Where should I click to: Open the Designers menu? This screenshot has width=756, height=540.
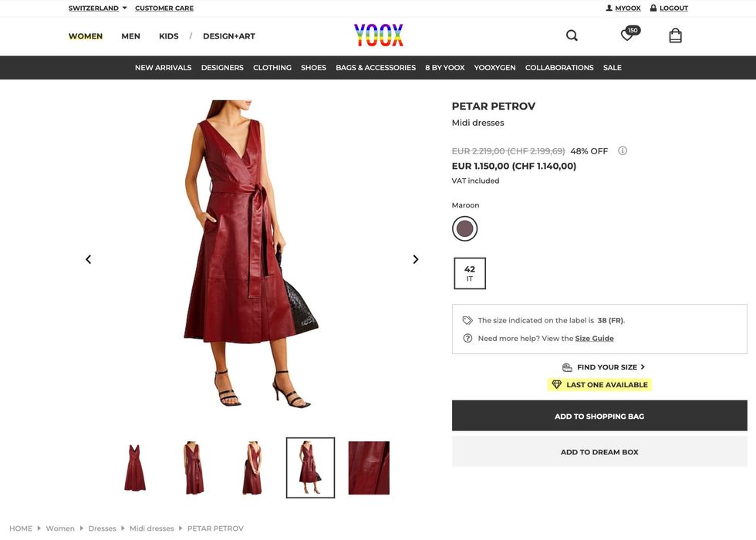(x=222, y=68)
